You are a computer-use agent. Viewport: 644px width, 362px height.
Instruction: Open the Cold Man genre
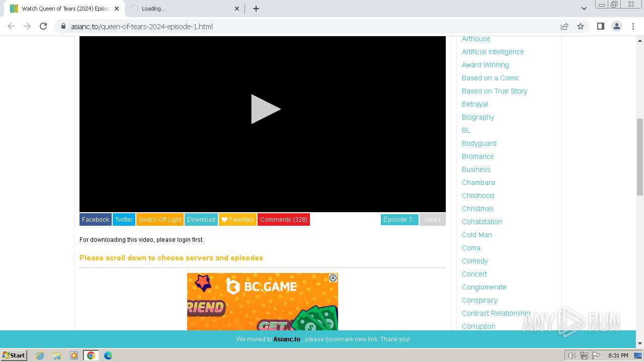pos(477,235)
